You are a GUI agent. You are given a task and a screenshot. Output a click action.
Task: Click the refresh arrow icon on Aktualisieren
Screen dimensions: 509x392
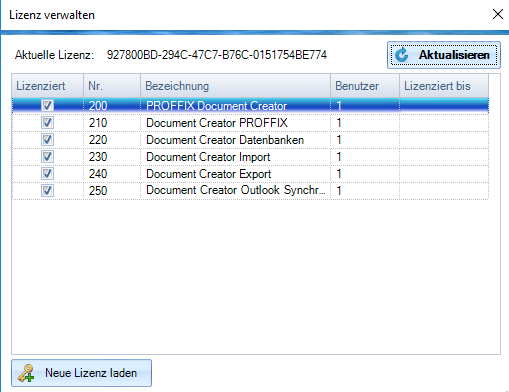402,55
